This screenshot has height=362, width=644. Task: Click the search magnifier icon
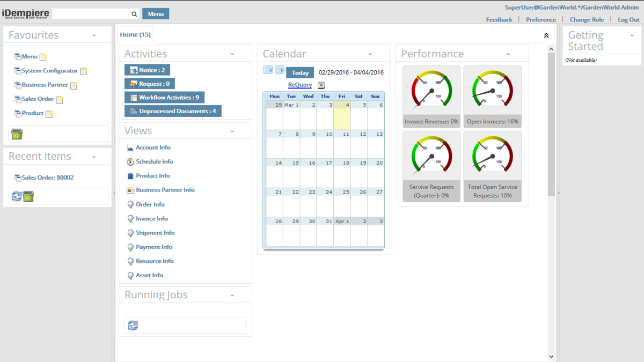135,14
